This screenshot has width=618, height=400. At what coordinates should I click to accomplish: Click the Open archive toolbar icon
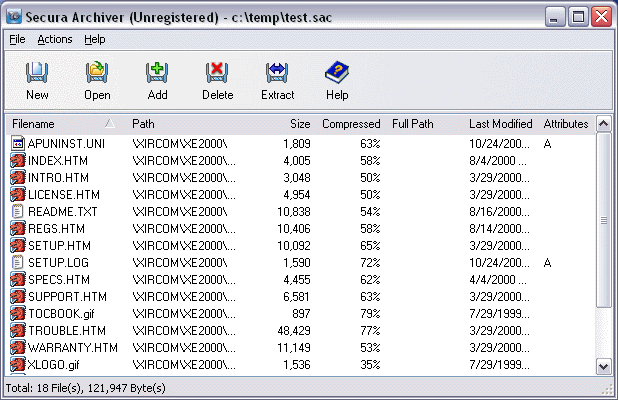(97, 73)
